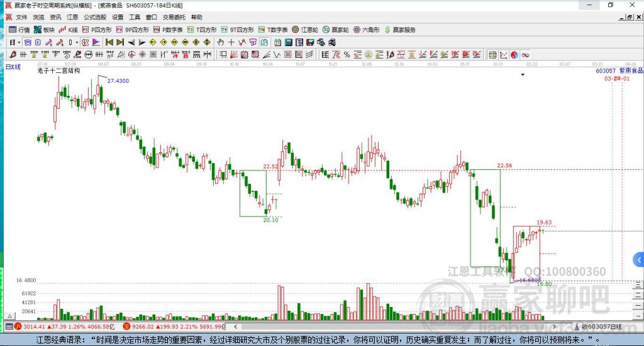Open the 浏览 menu

click(38, 17)
